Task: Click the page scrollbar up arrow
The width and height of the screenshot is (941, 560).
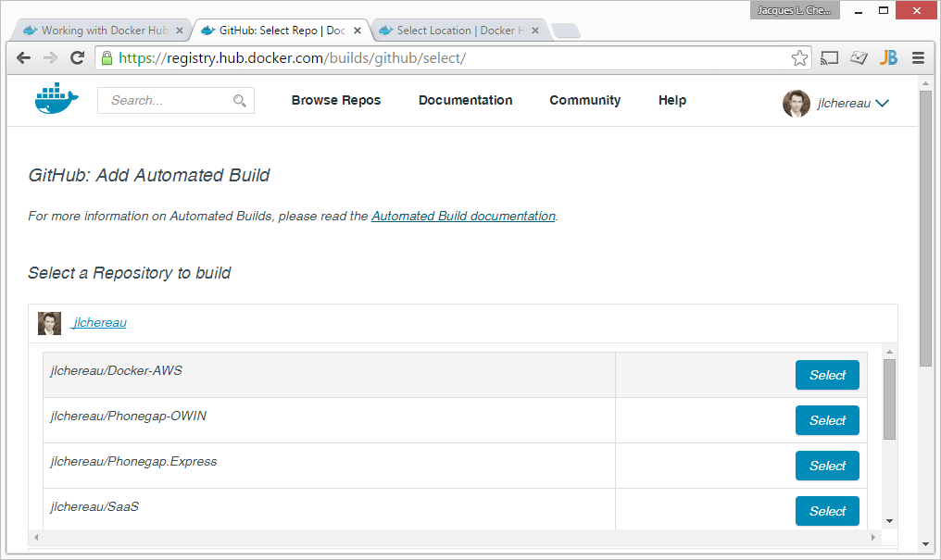Action: 925,83
